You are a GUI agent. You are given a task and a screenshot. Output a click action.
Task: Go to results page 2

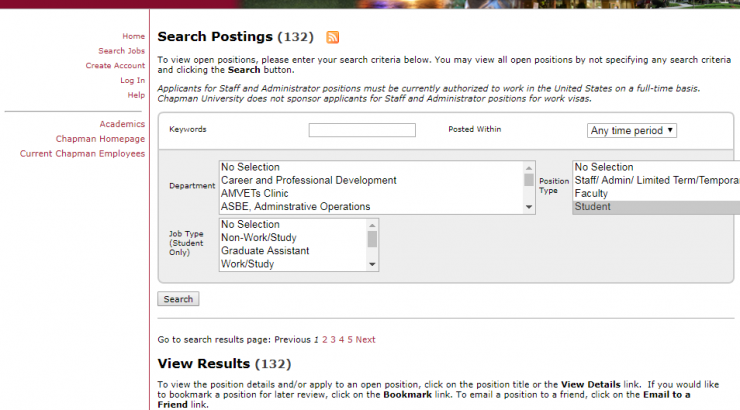324,340
